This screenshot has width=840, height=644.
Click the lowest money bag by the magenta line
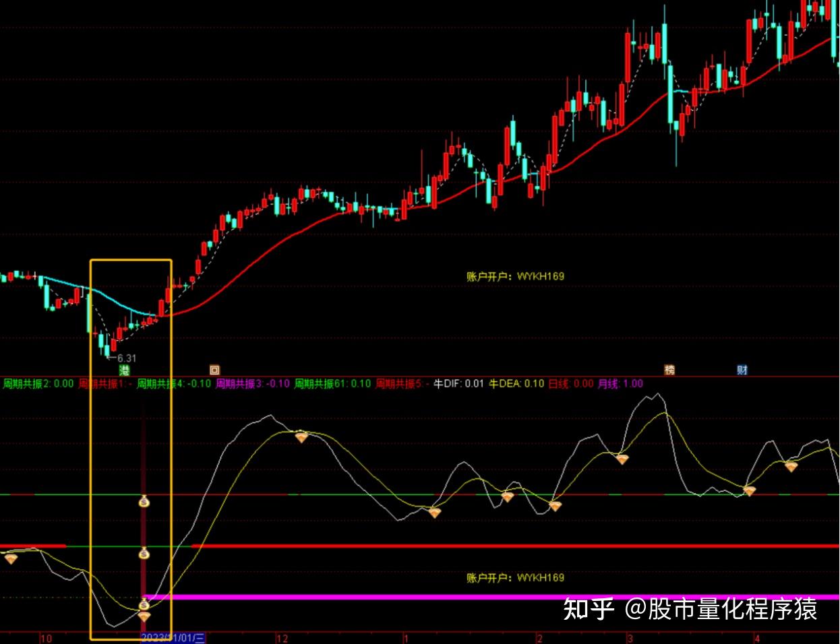tap(144, 604)
